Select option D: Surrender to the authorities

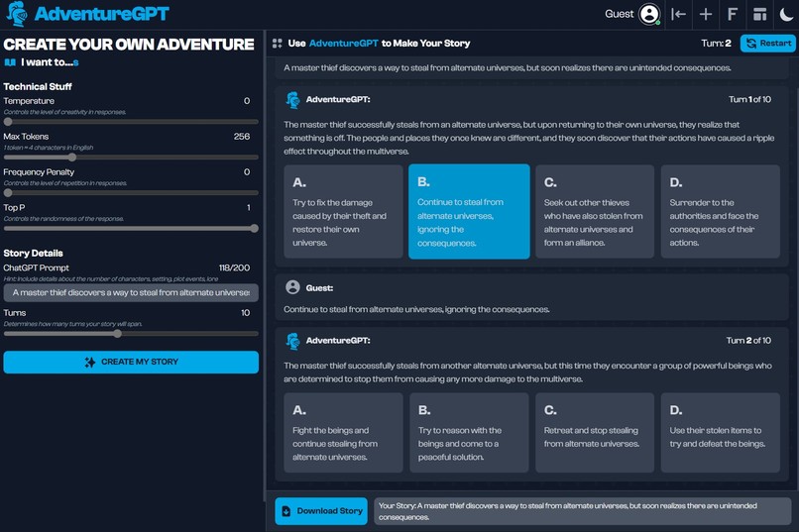[x=721, y=211]
